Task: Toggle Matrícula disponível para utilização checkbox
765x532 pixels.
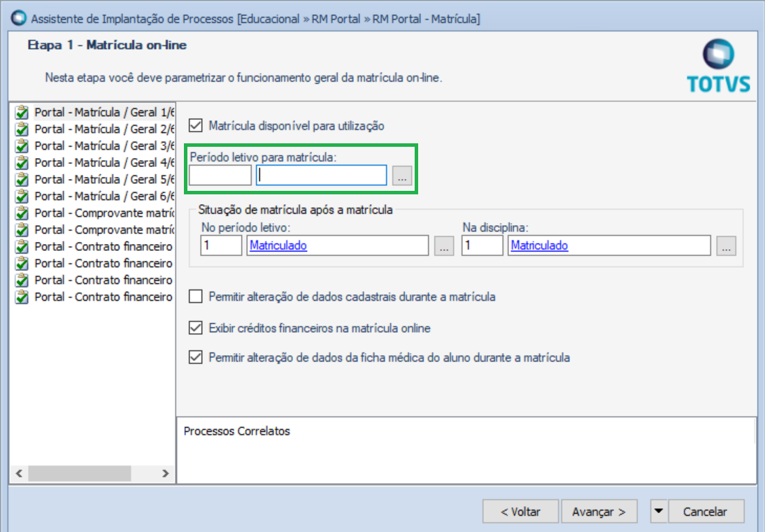Action: pyautogui.click(x=196, y=125)
